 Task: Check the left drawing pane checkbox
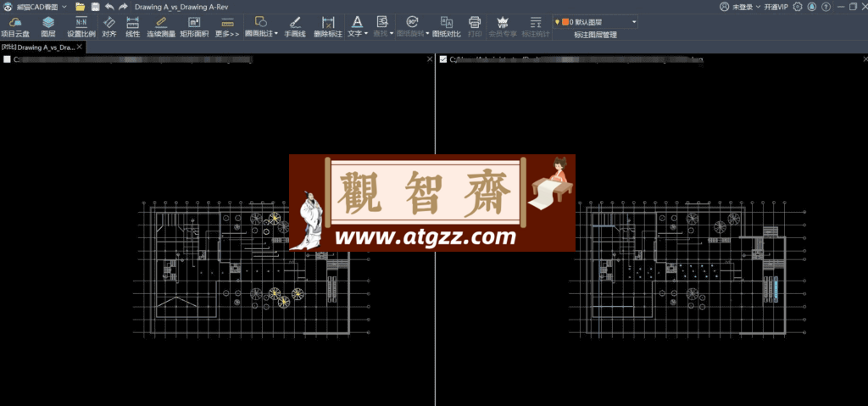[x=7, y=60]
